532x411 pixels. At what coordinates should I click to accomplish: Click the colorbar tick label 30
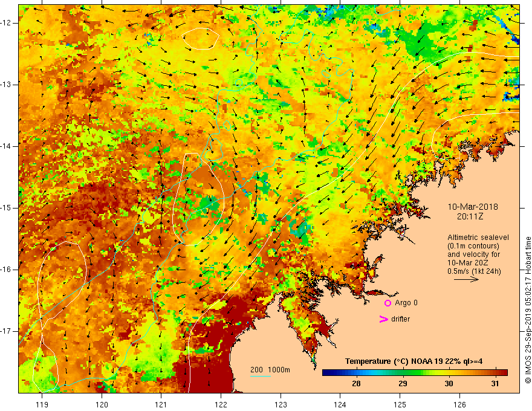[449, 384]
